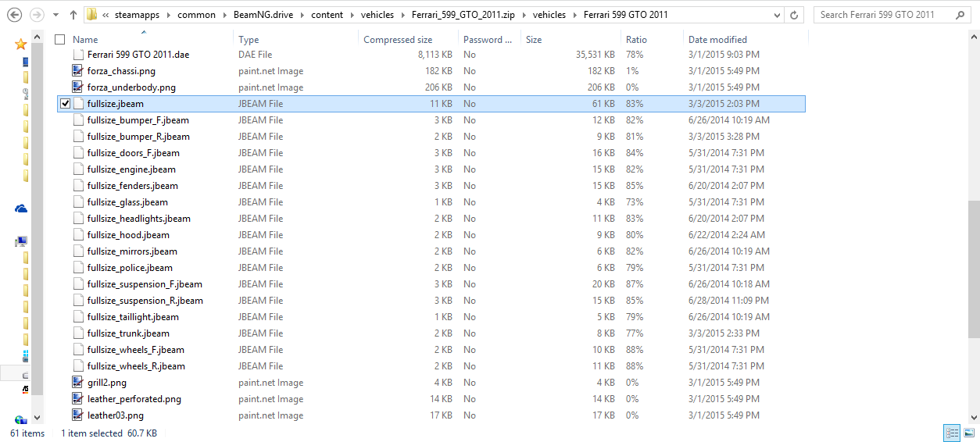Click the fullsize_wheels_F.jbeam file icon

[77, 350]
